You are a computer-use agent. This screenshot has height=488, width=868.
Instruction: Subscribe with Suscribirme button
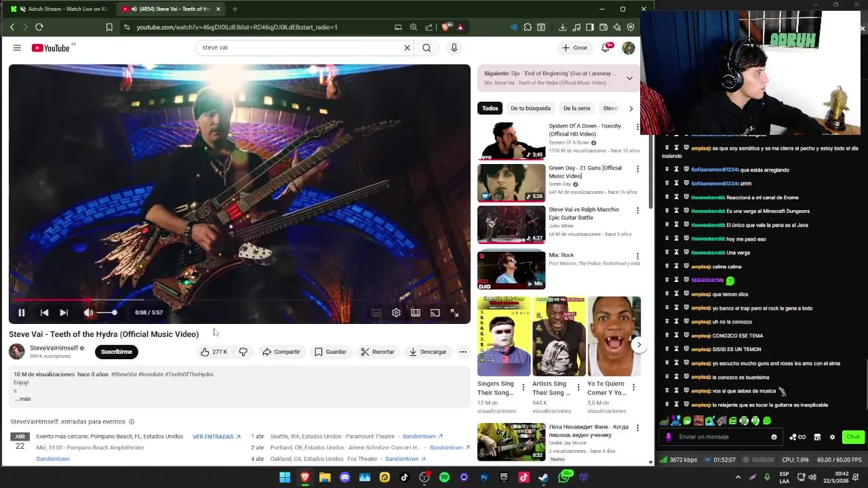pyautogui.click(x=117, y=352)
